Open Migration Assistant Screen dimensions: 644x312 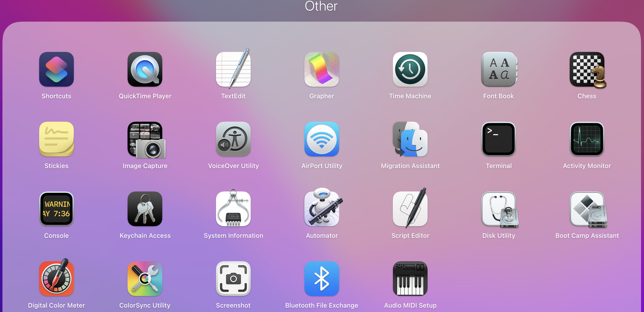(410, 139)
